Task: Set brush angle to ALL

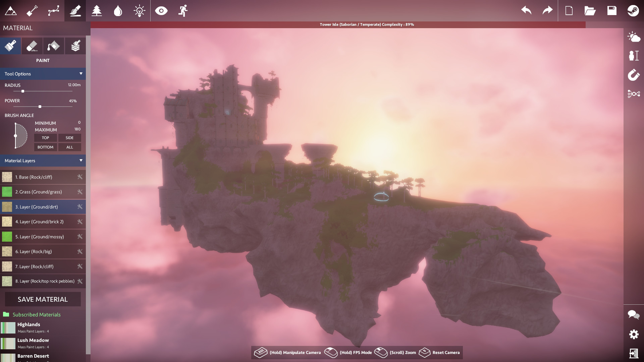Action: 69,147
